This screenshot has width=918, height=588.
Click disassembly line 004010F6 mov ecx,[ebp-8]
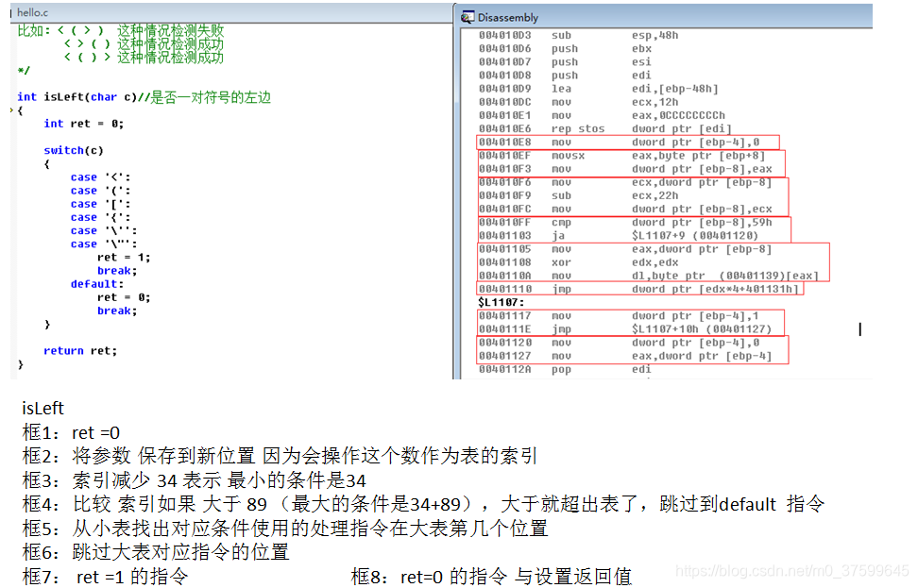(625, 182)
